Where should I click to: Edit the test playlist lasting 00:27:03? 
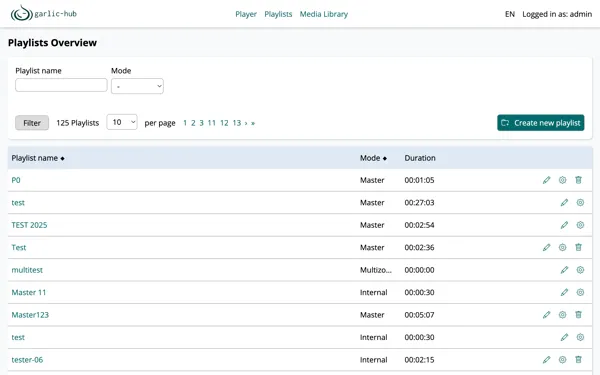click(564, 202)
